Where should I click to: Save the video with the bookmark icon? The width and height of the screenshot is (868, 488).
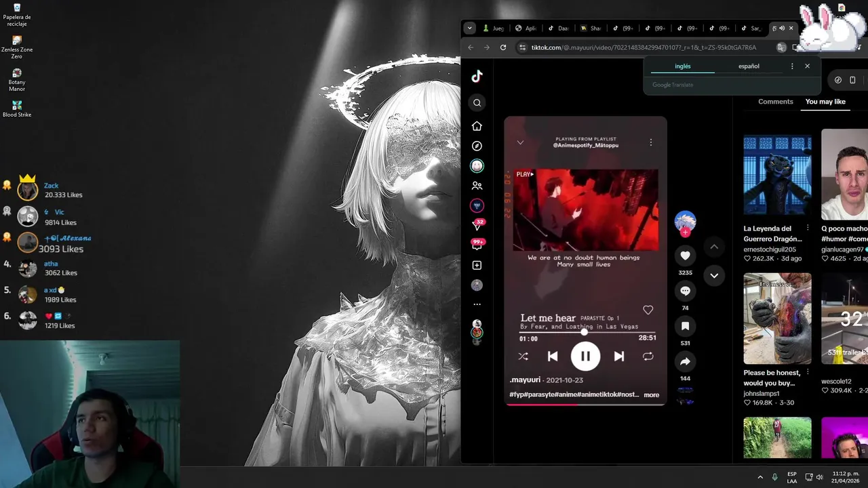(x=685, y=326)
